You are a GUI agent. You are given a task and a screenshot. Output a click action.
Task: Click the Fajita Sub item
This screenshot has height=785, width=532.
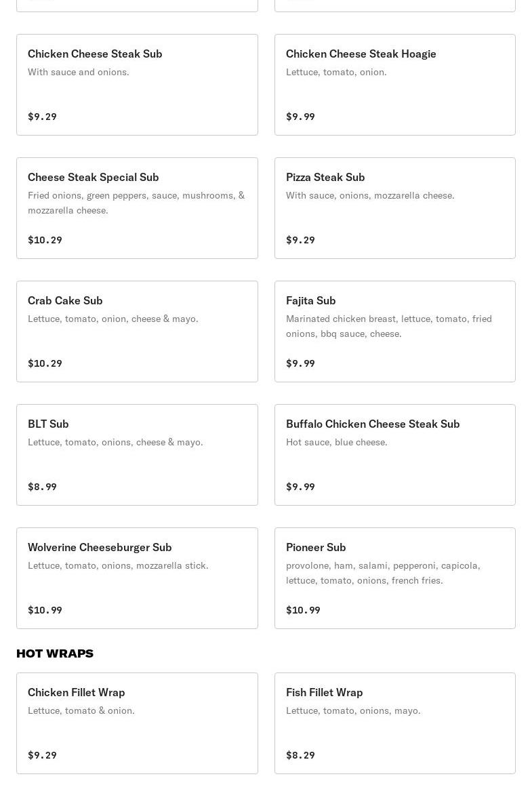pyautogui.click(x=395, y=331)
